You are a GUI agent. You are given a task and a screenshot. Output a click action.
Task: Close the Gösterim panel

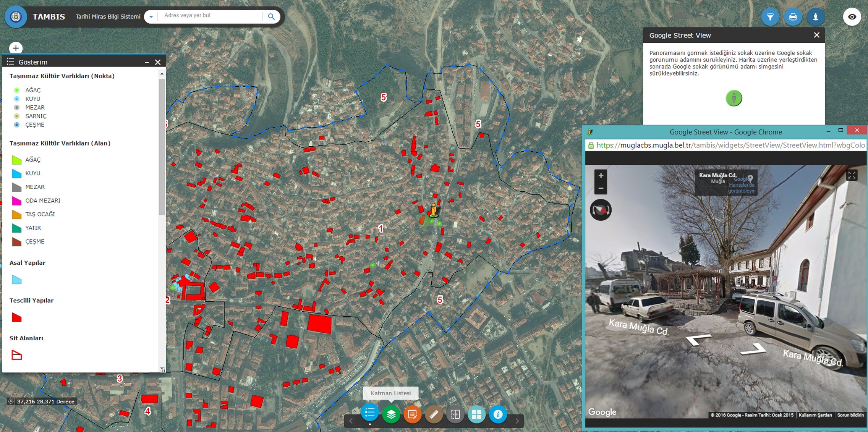(x=157, y=62)
